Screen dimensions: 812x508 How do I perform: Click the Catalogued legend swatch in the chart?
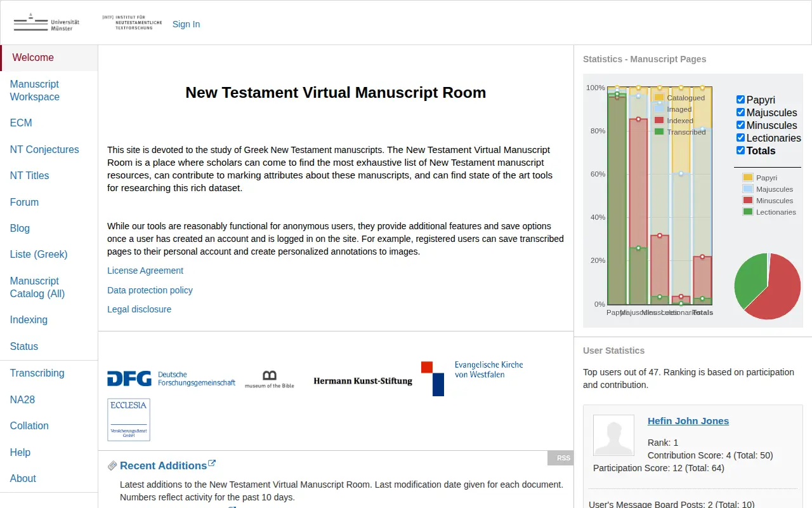click(659, 98)
